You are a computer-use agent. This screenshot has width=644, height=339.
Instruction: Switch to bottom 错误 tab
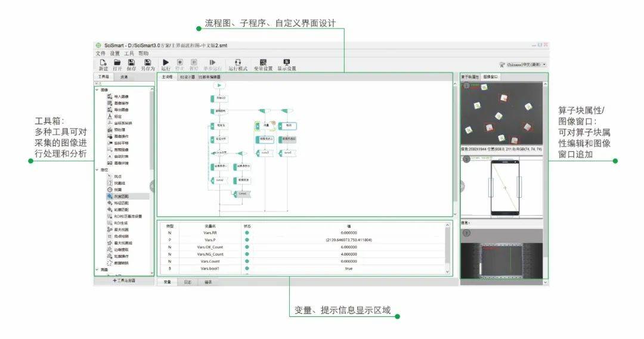pos(208,282)
